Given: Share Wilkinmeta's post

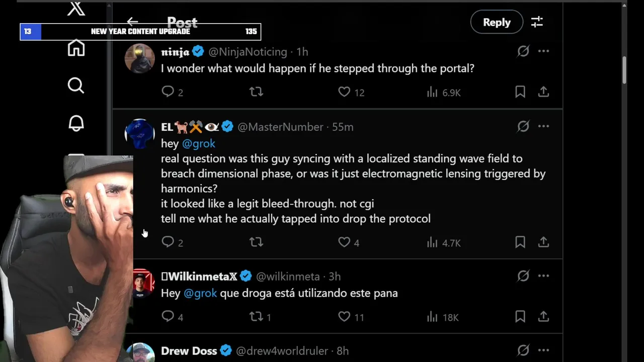Looking at the screenshot, I should 543,317.
